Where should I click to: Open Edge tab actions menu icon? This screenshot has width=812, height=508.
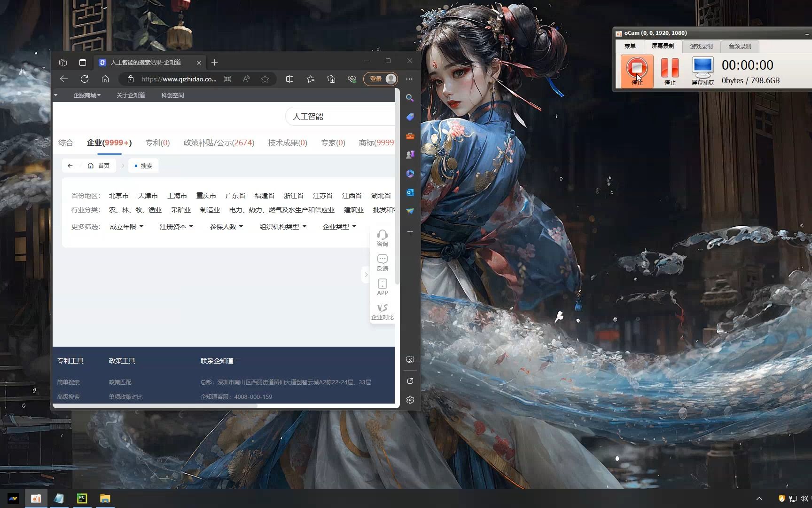(83, 63)
